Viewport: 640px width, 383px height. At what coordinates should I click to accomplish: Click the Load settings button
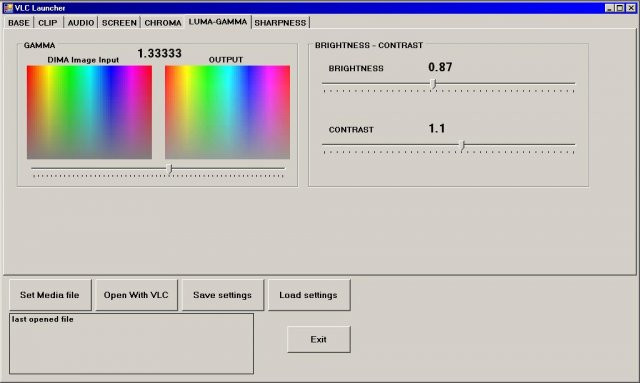pos(309,295)
